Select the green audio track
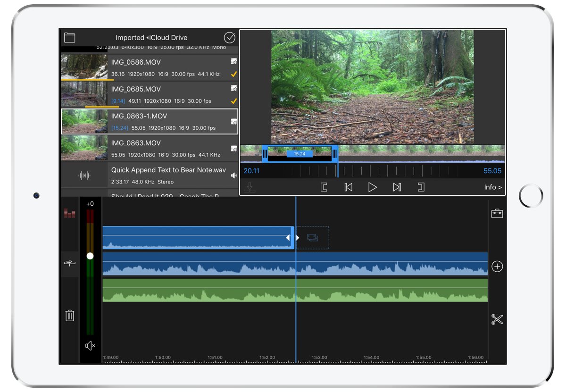The height and width of the screenshot is (392, 566). pos(295,290)
